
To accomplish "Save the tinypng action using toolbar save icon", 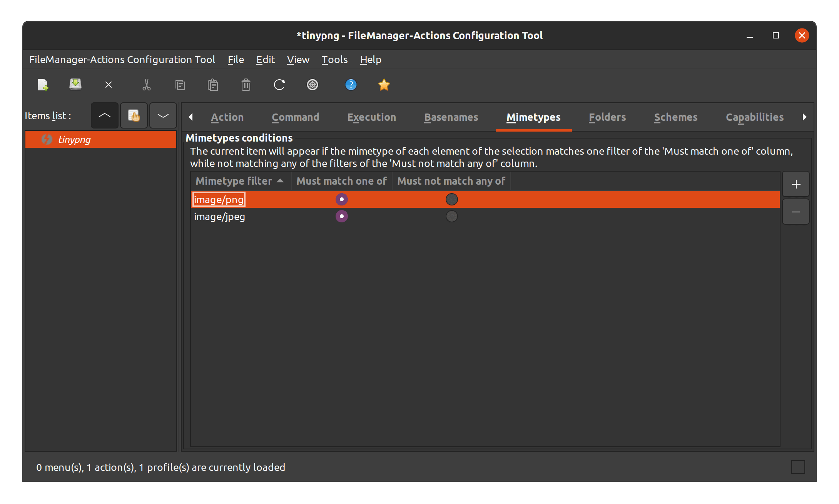I will [x=75, y=85].
